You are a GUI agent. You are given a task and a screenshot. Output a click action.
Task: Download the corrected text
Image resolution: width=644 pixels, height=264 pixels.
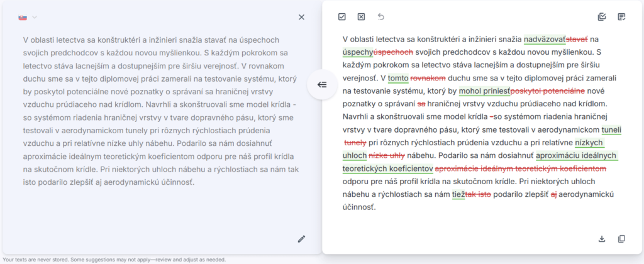coord(602,239)
